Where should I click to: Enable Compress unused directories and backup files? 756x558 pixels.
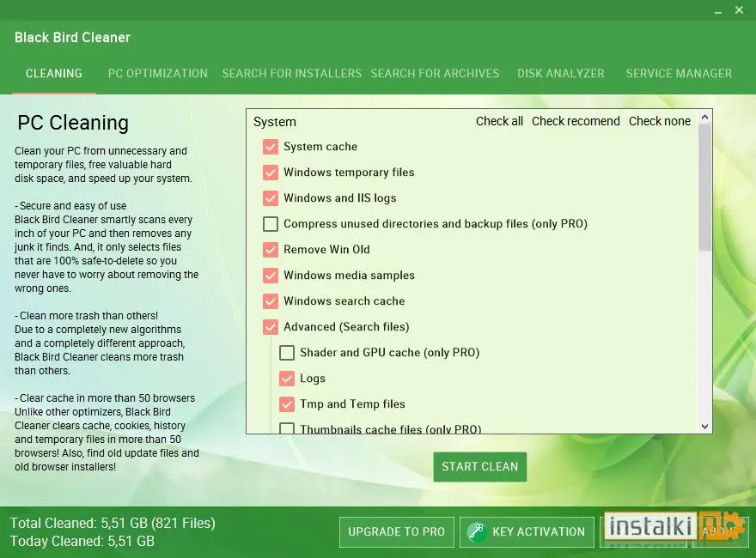pyautogui.click(x=271, y=223)
